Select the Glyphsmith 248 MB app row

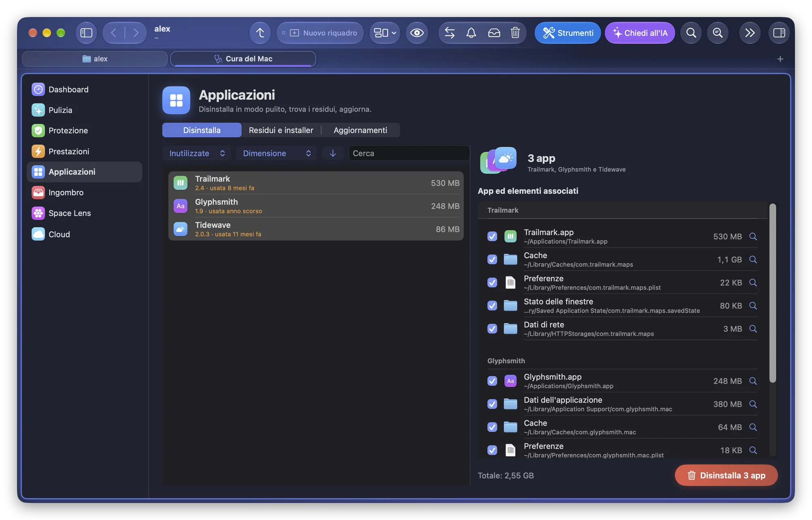coord(316,206)
